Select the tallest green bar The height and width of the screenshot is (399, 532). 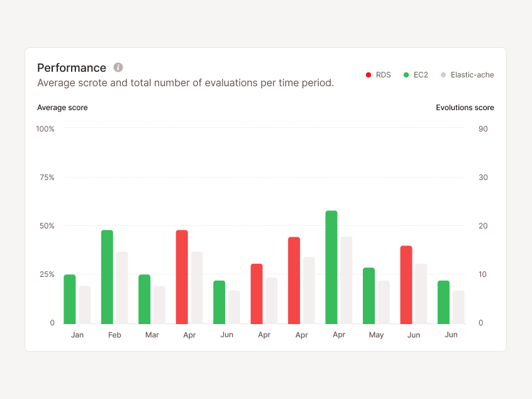[x=331, y=267]
